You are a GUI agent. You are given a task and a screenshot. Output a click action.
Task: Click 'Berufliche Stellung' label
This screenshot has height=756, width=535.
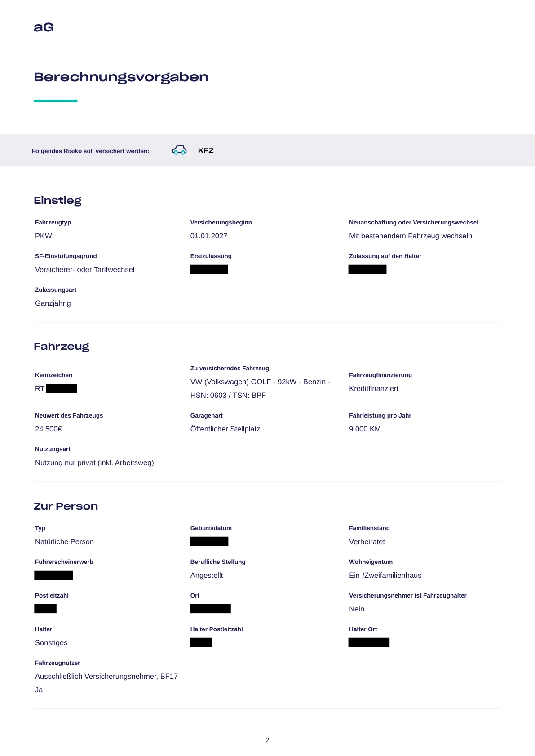click(x=218, y=562)
